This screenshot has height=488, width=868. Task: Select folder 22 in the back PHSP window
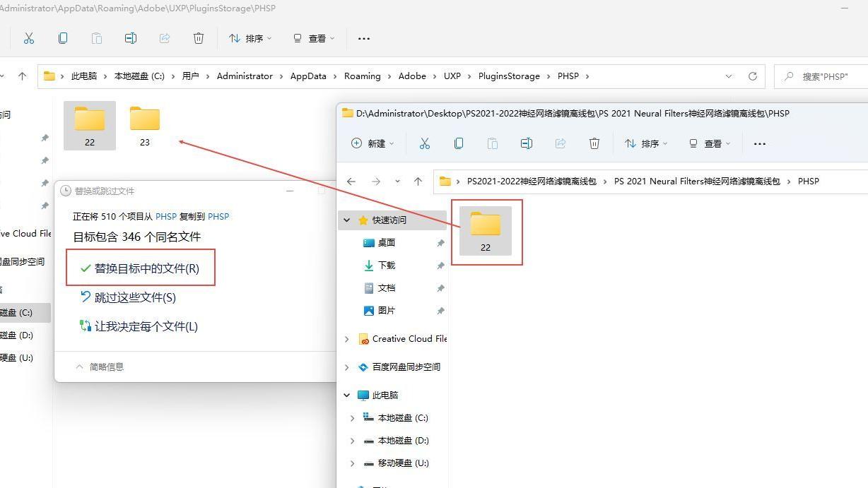[90, 126]
